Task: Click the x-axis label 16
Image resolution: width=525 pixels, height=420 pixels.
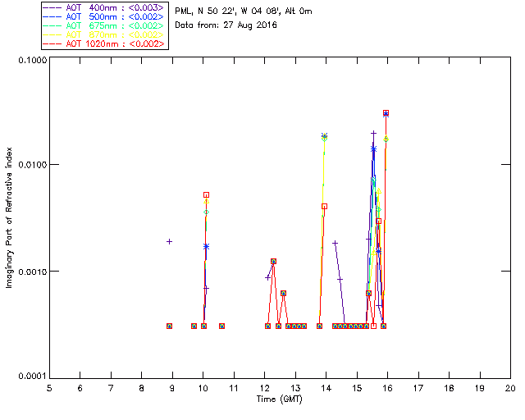Action: click(x=388, y=388)
